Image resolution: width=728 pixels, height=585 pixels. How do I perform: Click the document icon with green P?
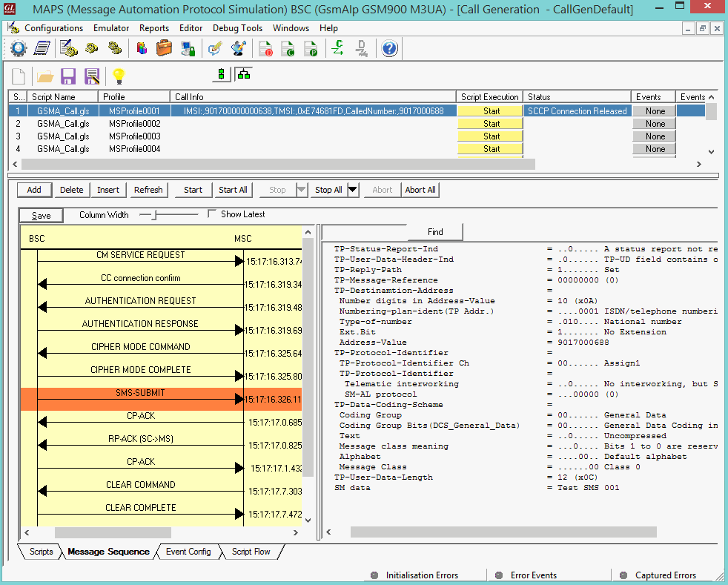[x=311, y=49]
